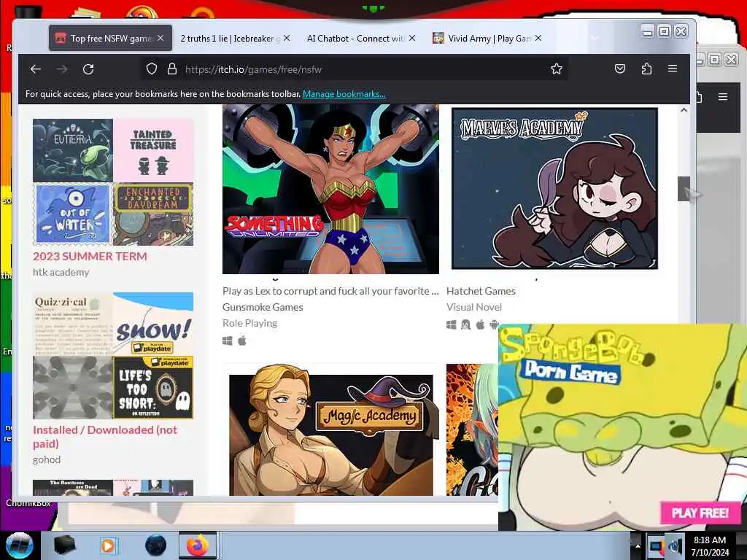Switch to the 2 truths 1 lie tab
Image resolution: width=747 pixels, height=560 pixels.
230,38
